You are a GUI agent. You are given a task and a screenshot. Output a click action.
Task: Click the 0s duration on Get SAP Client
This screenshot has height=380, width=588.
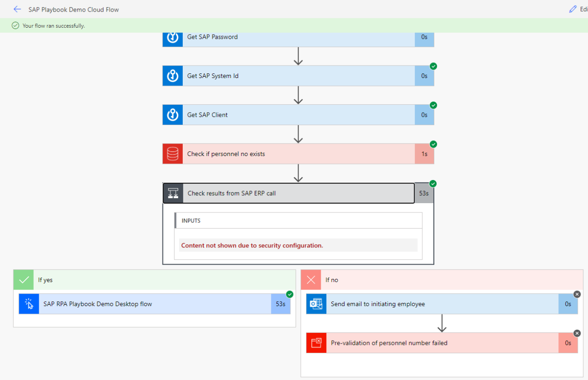pos(424,115)
